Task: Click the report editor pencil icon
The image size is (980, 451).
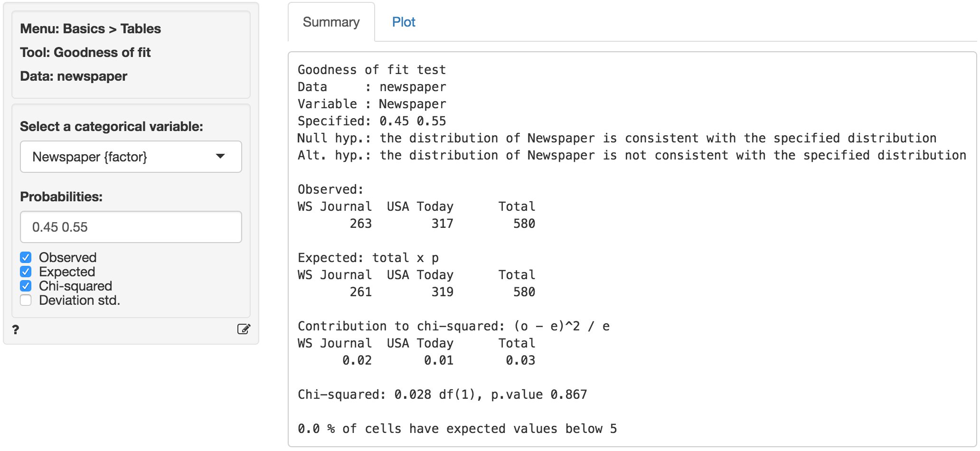Action: click(244, 329)
